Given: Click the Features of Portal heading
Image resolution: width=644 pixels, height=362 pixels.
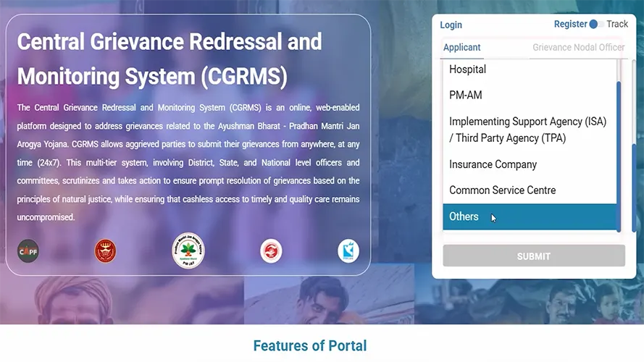Looking at the screenshot, I should point(309,346).
